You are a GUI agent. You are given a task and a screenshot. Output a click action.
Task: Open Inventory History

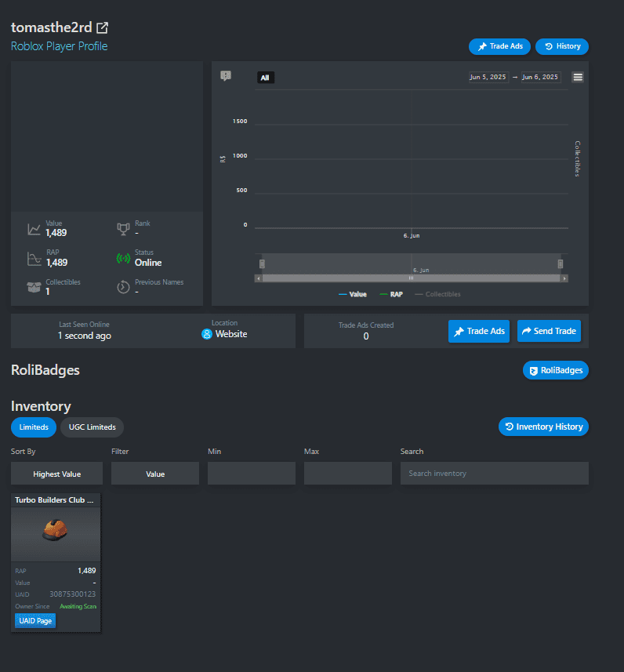click(x=543, y=427)
